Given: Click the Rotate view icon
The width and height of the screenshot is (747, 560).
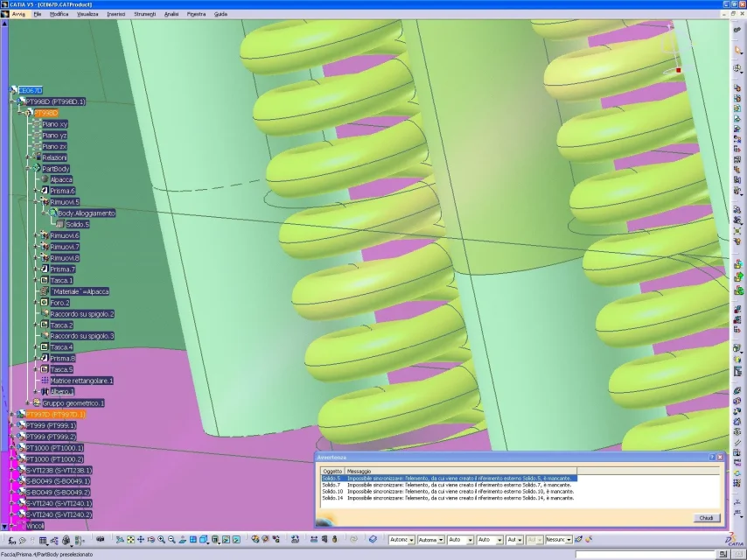Looking at the screenshot, I should pos(151,540).
